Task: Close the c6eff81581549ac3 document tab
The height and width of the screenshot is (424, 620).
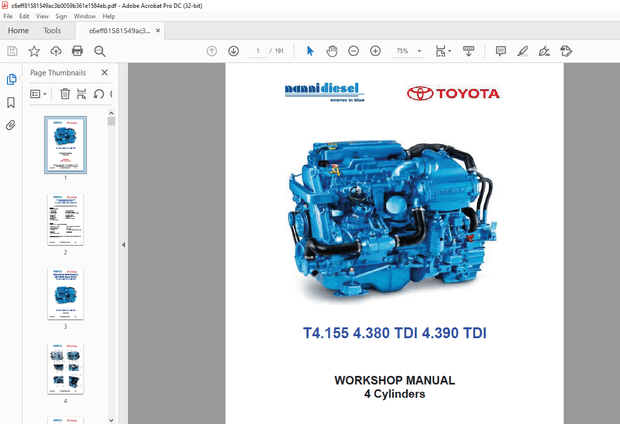Action: (158, 30)
